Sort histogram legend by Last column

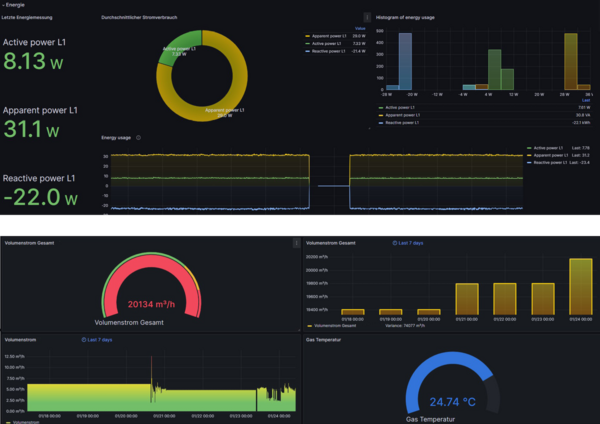[586, 100]
